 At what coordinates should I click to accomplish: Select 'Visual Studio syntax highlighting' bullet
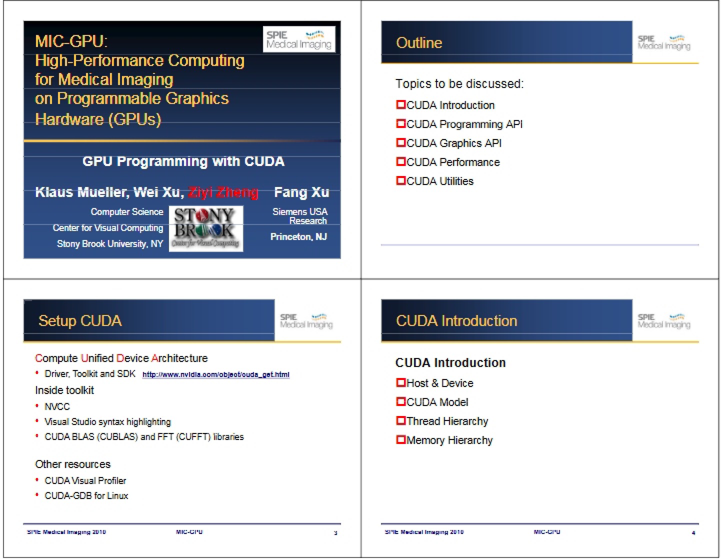pyautogui.click(x=107, y=421)
